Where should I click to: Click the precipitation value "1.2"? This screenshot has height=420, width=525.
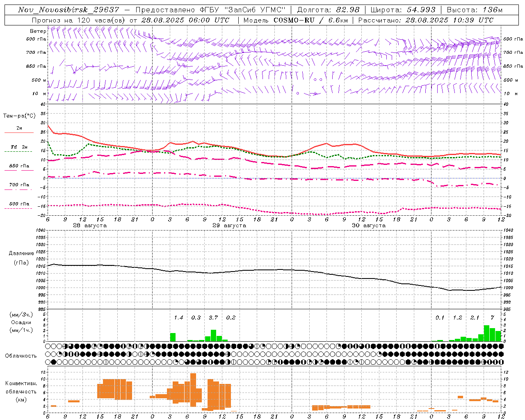[457, 317]
